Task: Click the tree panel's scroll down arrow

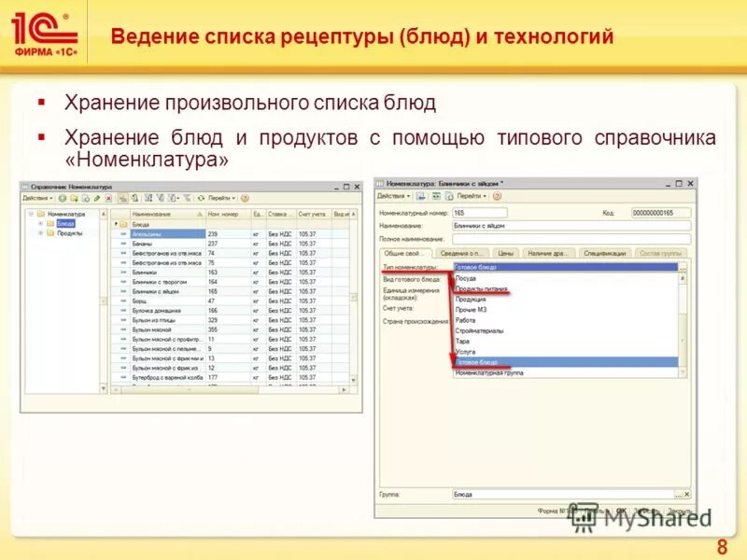Action: 104,389
